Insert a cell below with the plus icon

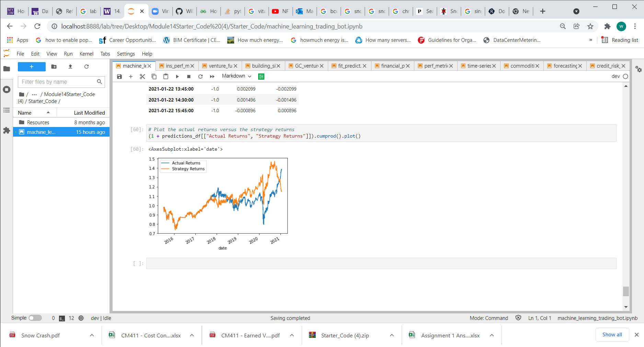point(131,77)
